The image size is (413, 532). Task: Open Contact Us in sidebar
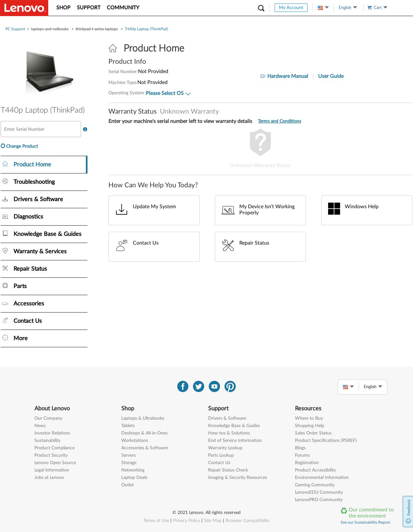pyautogui.click(x=44, y=321)
